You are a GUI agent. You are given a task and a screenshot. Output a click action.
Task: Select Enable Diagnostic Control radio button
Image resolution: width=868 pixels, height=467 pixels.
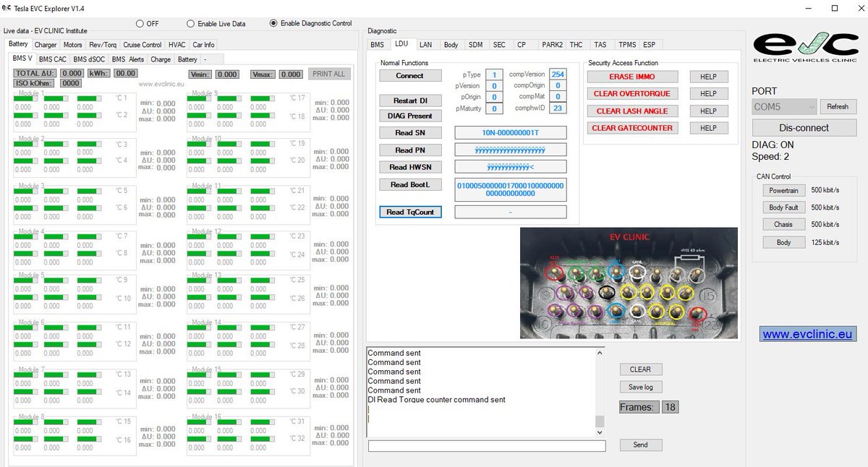(273, 23)
